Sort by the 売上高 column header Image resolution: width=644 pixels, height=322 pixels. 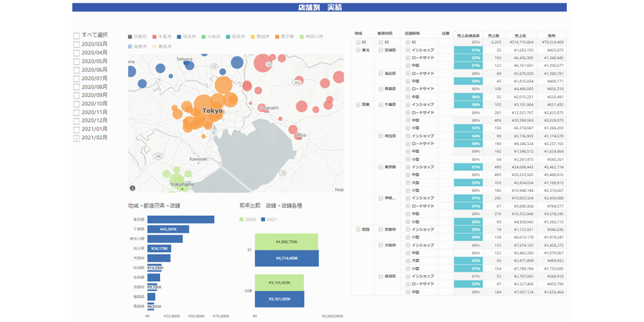(521, 35)
